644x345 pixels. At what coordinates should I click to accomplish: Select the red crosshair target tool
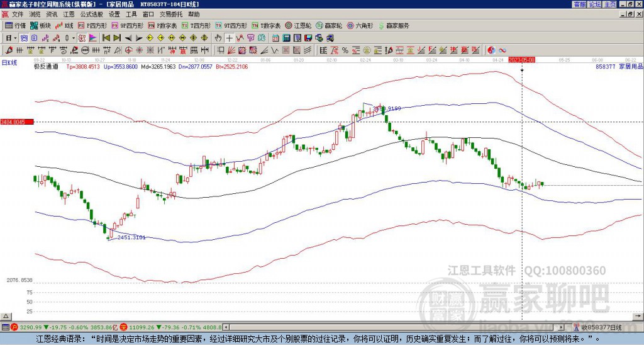(128, 50)
